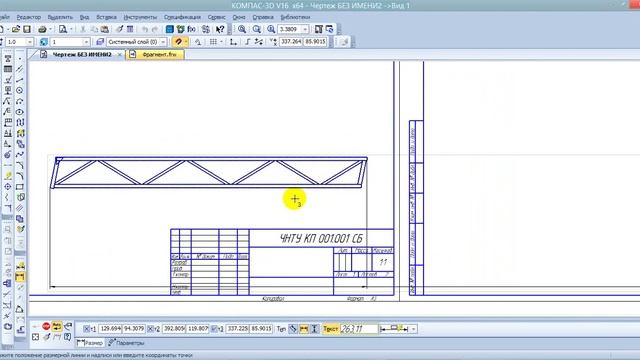The height and width of the screenshot is (360, 640).
Task: Expand the view number 1 dropdown
Action: pyautogui.click(x=86, y=42)
